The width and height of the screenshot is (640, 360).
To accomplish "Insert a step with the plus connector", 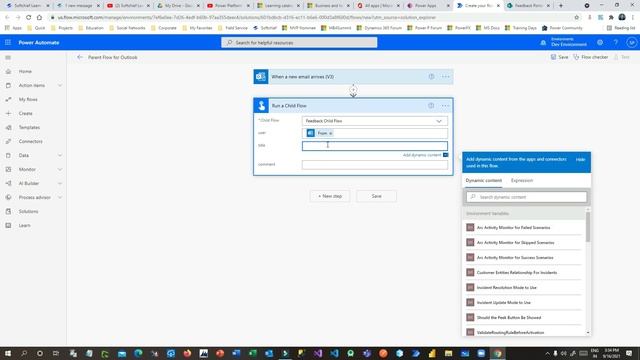I will click(x=353, y=90).
